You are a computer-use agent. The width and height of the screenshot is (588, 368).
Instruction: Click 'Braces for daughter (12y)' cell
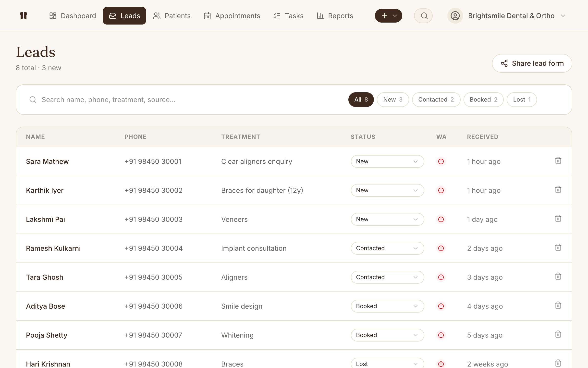[x=262, y=190]
